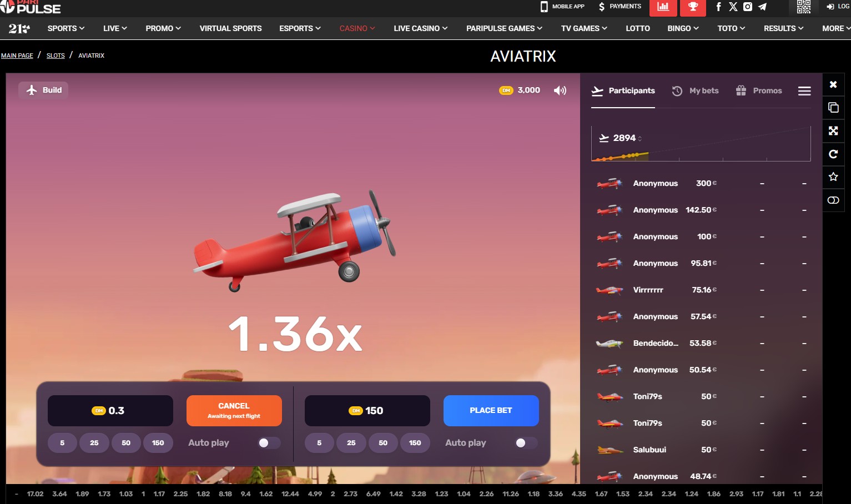
Task: Expand the Live Casino dropdown
Action: (x=420, y=28)
